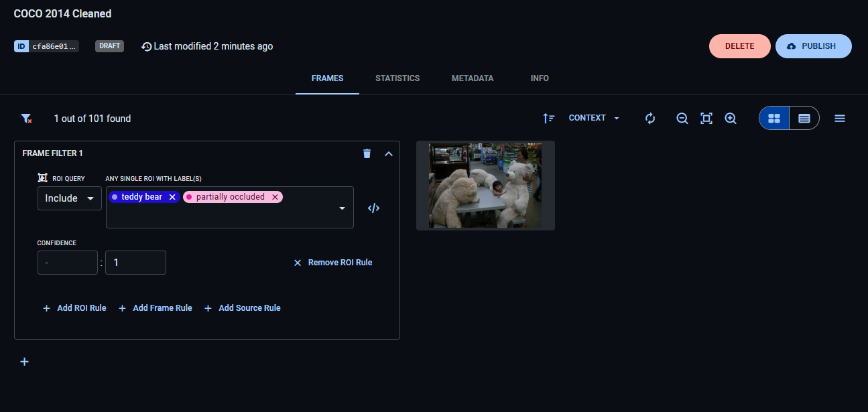Open the teddy bear frame thumbnail
868x412 pixels.
[x=485, y=186]
